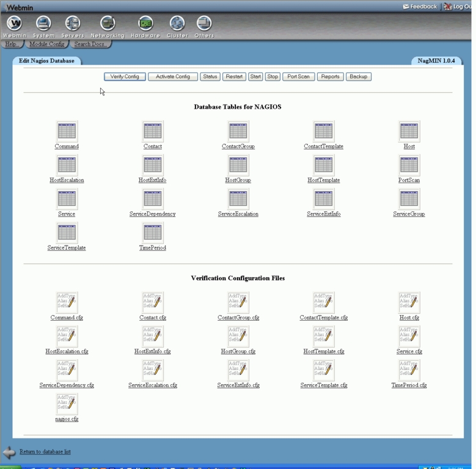
Task: Click the ServiceGroup table link
Action: pyautogui.click(x=409, y=214)
